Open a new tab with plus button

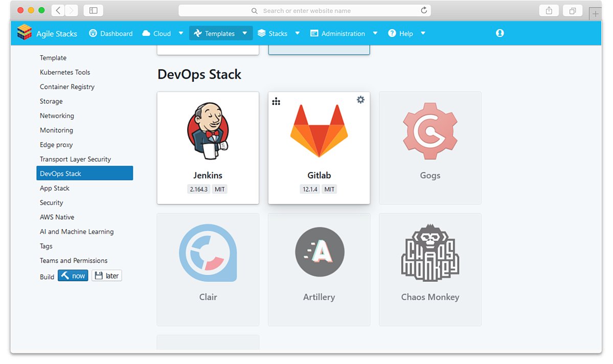(595, 14)
